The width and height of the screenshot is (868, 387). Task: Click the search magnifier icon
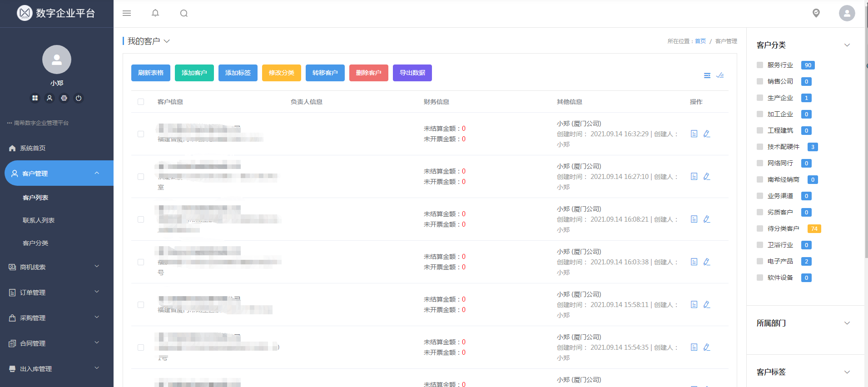pyautogui.click(x=184, y=13)
